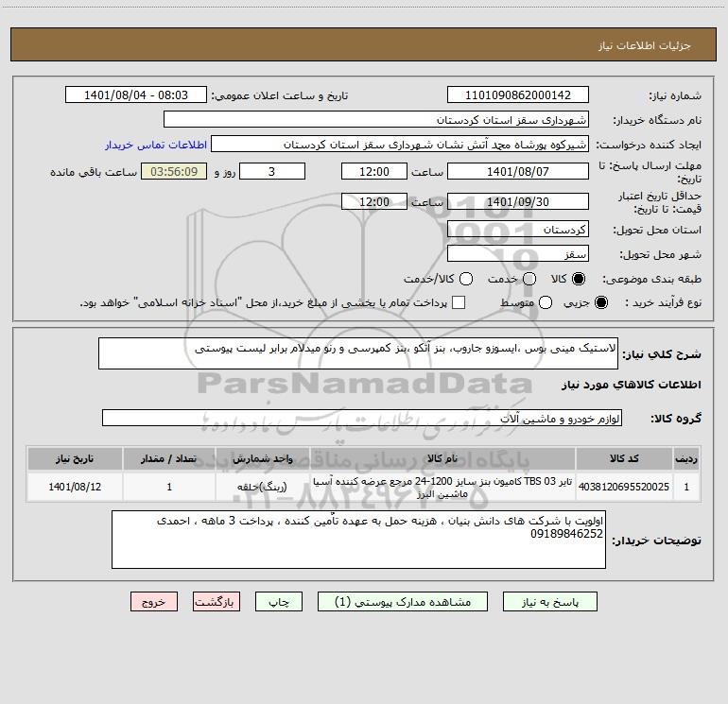The width and height of the screenshot is (728, 704).
Task: Click the گروه کالا field لوازم خودرو
Action: tap(362, 418)
